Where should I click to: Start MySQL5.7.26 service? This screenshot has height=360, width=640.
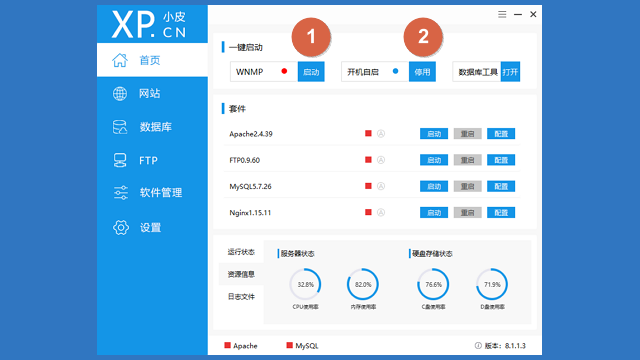click(x=434, y=186)
